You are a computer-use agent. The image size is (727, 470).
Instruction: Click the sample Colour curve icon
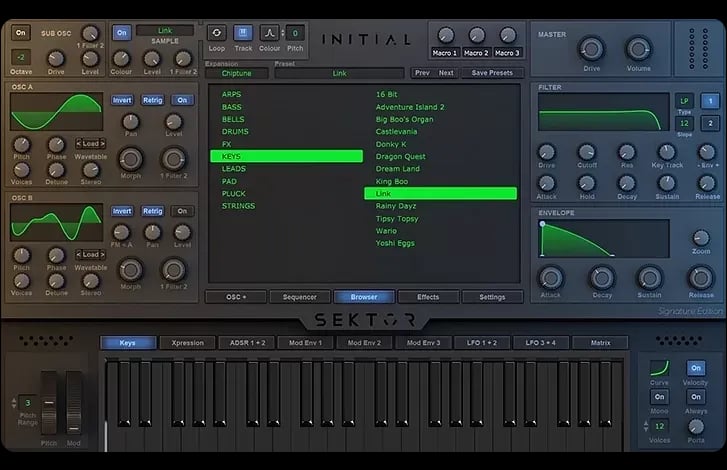point(269,33)
